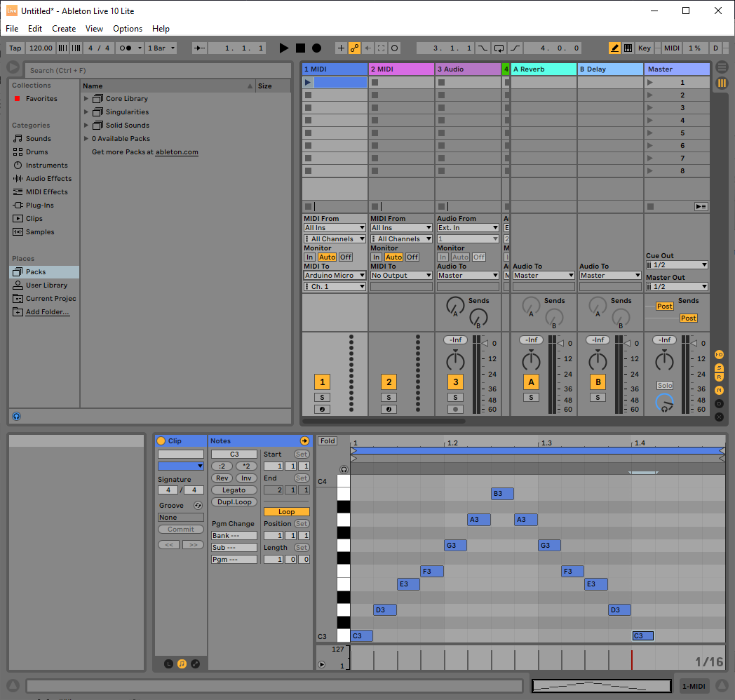This screenshot has height=700, width=735.
Task: Open the 1 Bar quantization menu
Action: point(161,48)
